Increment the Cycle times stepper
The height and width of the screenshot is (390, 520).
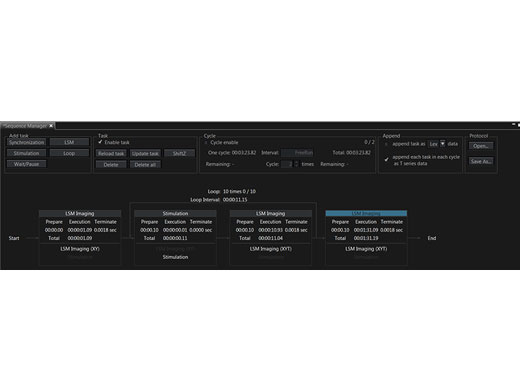click(296, 162)
